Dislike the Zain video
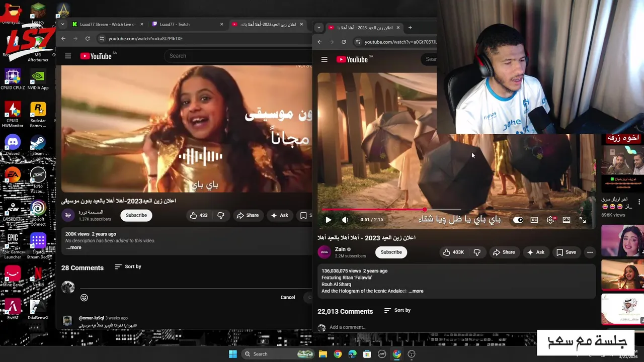The width and height of the screenshot is (644, 362). [x=477, y=252]
